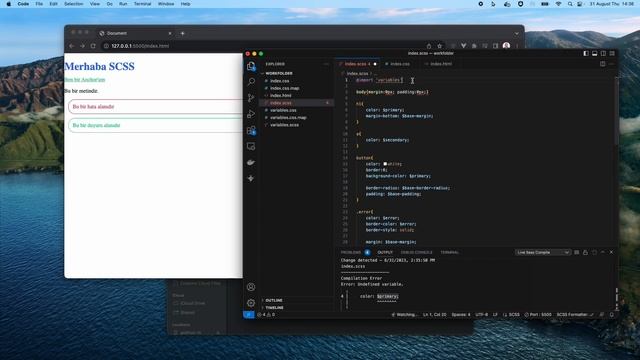Open the Selection menu in the menu bar
640x360 pixels.
tap(73, 4)
